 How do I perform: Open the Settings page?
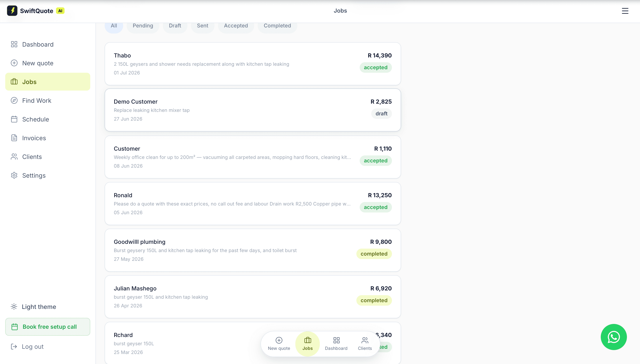[48, 175]
